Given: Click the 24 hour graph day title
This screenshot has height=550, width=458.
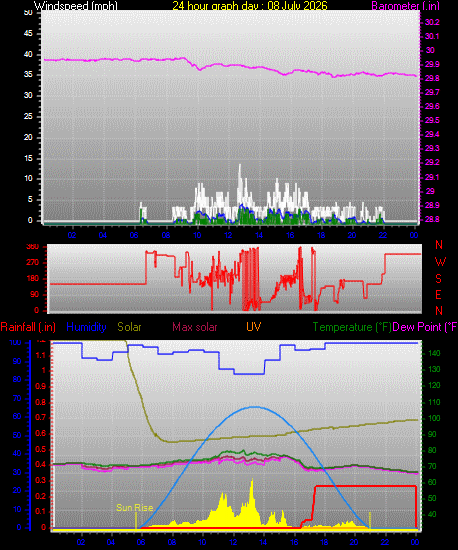Looking at the screenshot, I should (250, 5).
